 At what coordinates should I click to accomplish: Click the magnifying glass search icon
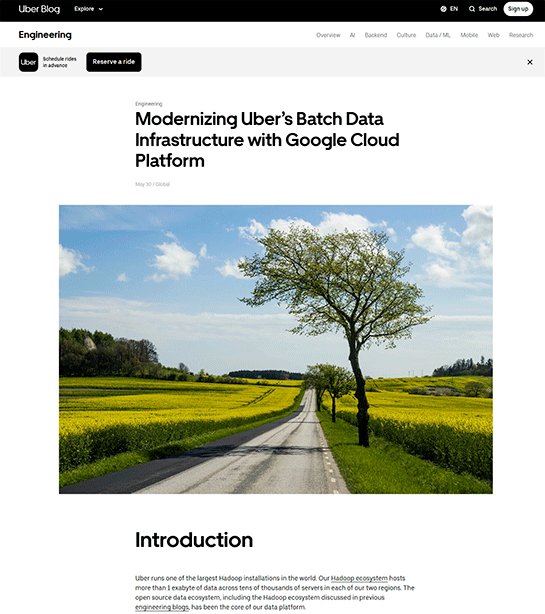tap(472, 9)
